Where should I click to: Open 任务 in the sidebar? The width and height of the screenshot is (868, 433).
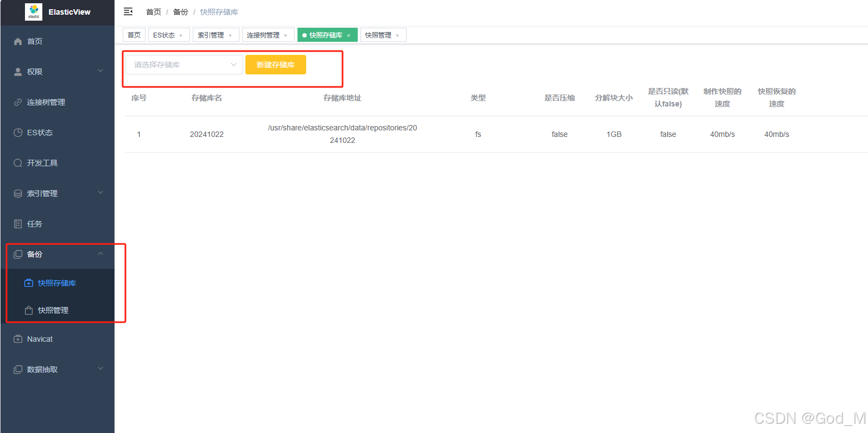[58, 224]
